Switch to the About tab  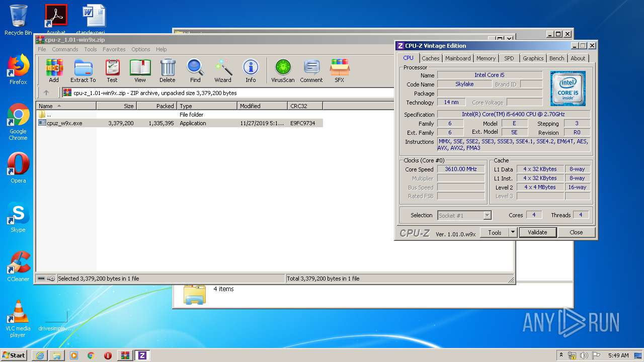578,58
